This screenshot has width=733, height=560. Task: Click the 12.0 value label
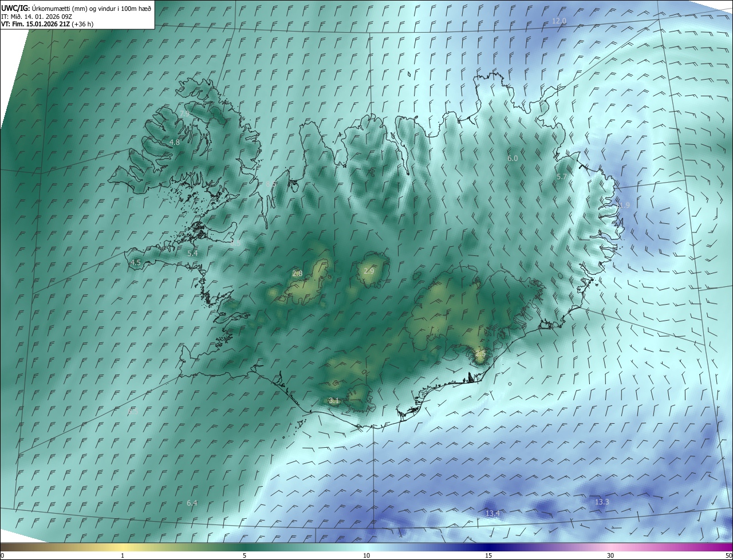[559, 21]
